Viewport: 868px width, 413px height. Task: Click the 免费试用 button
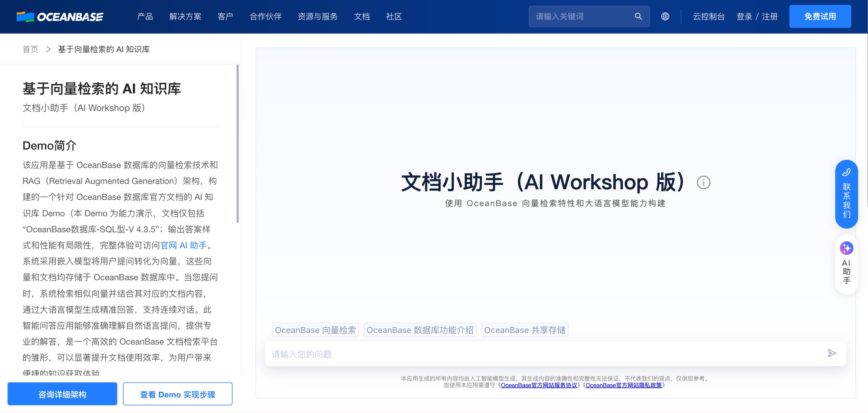coord(820,16)
